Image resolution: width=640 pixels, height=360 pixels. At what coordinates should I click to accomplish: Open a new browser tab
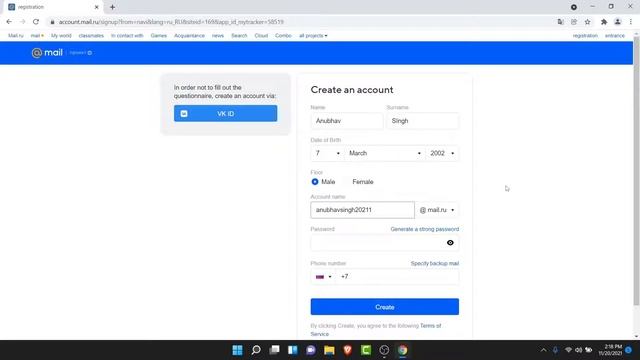click(x=112, y=7)
